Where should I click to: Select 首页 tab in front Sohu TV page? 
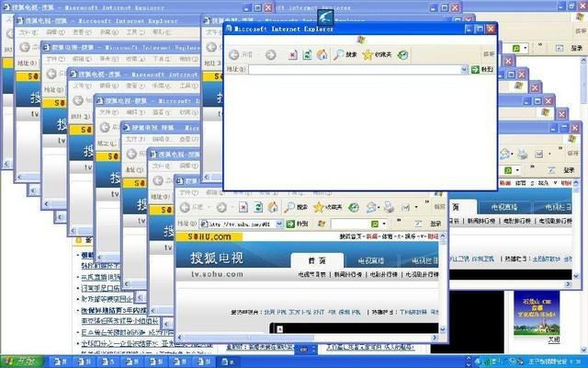(x=317, y=260)
